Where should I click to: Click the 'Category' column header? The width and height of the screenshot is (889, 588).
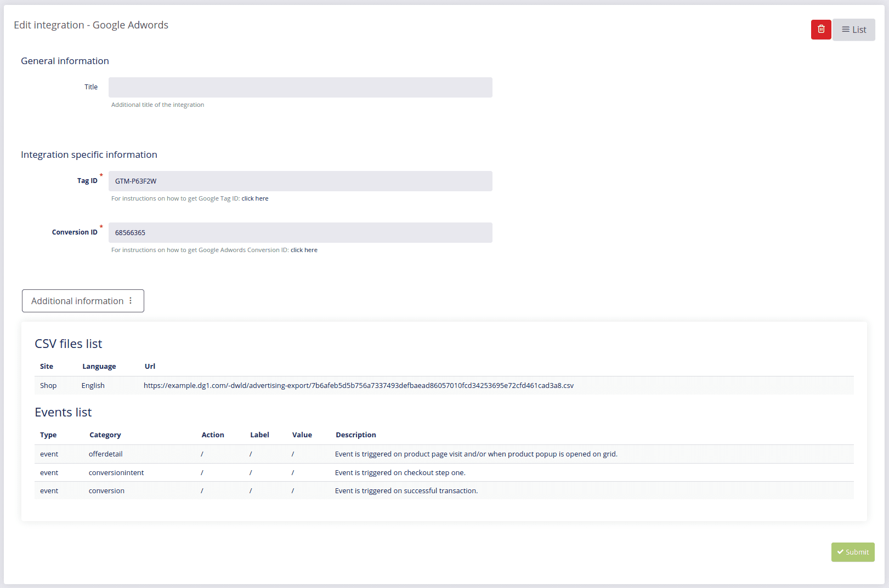[x=105, y=435]
